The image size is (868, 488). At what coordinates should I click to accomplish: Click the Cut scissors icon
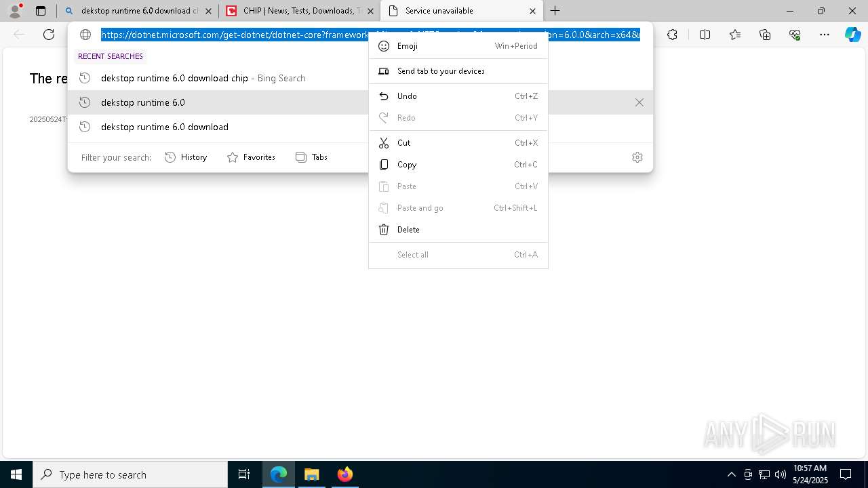pyautogui.click(x=384, y=143)
